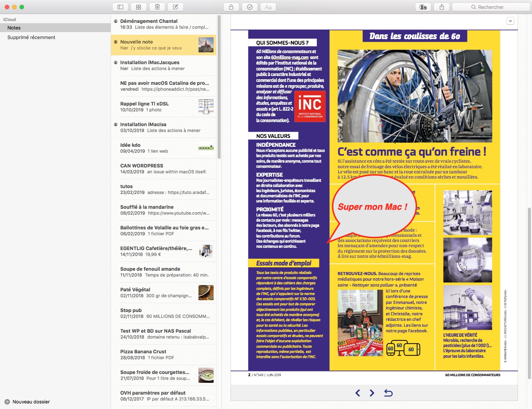Go to previous PDF page arrow
The image size is (532, 409).
click(x=357, y=393)
